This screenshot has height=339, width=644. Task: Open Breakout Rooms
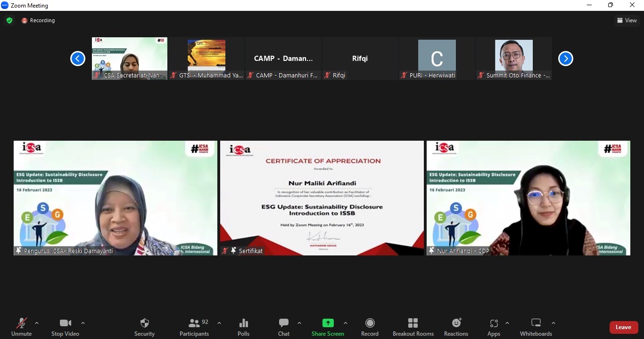[x=413, y=327]
